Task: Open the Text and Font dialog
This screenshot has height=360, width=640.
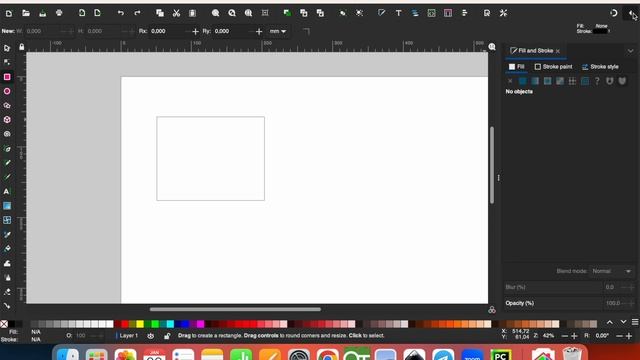Action: pyautogui.click(x=398, y=13)
